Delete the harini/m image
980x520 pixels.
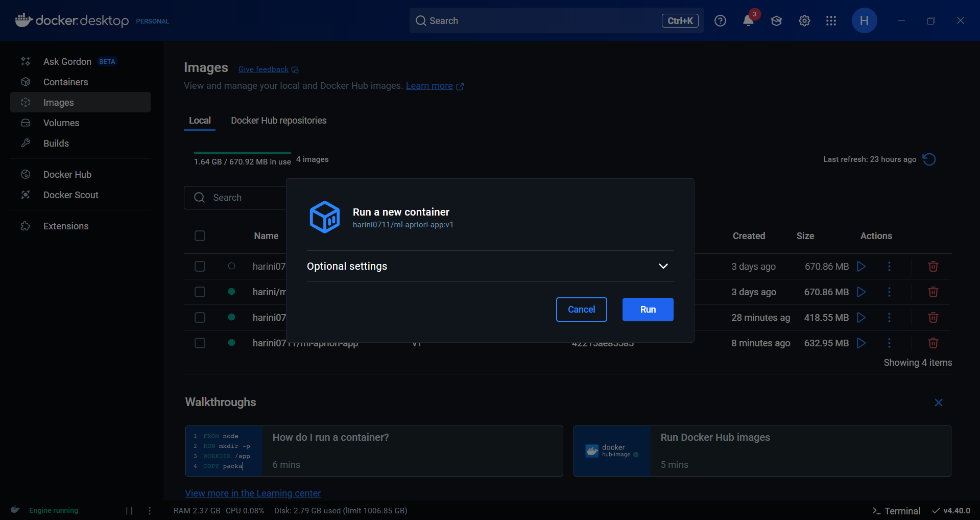(933, 292)
